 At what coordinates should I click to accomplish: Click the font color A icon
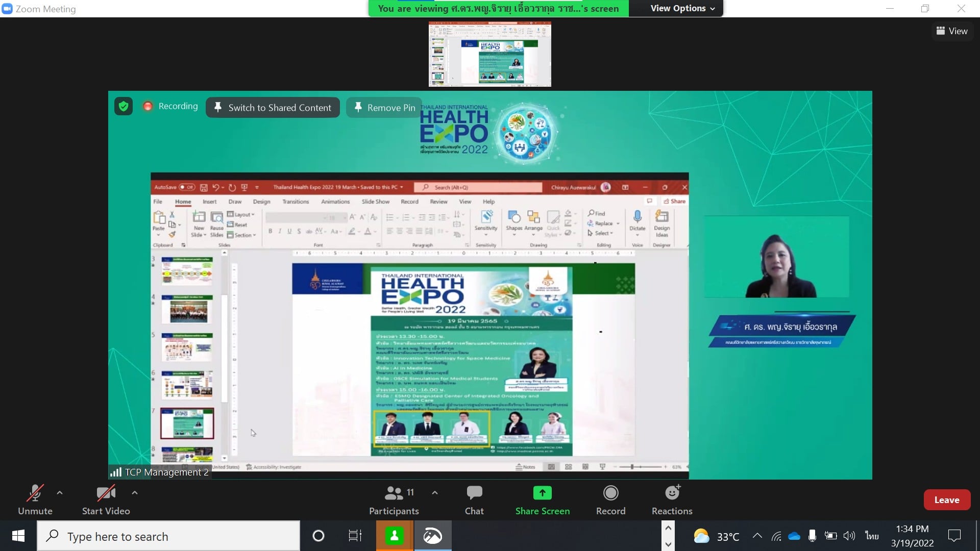point(367,231)
